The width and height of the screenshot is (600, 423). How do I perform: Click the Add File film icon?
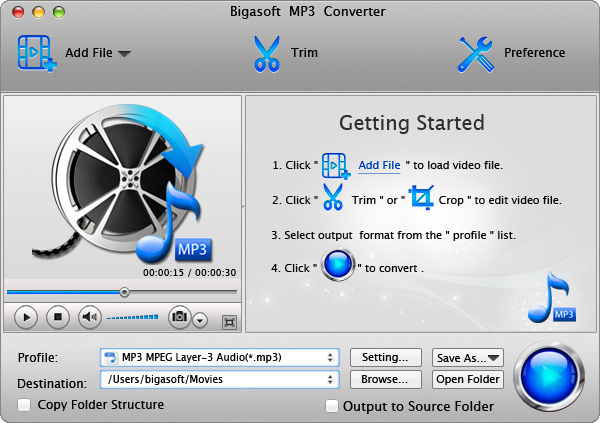pos(36,53)
